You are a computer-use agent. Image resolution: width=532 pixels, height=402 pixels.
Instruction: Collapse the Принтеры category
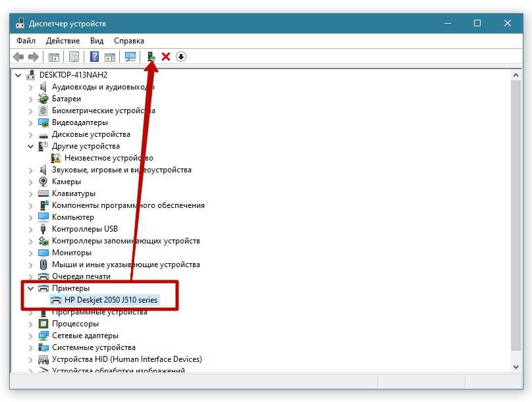point(30,288)
